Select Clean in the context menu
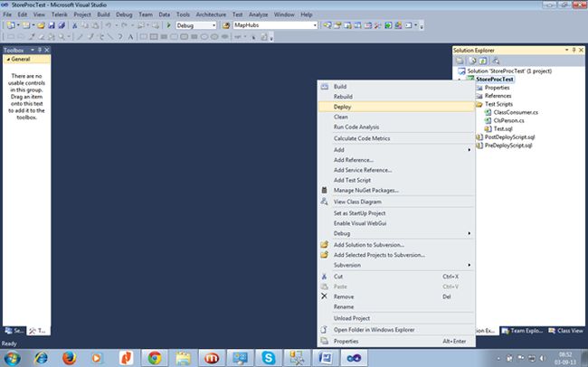 click(x=396, y=117)
